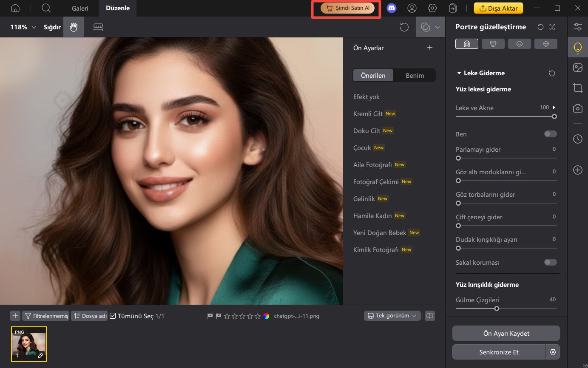Collapse the Leke Giderme section
This screenshot has width=588, height=368.
tap(459, 73)
